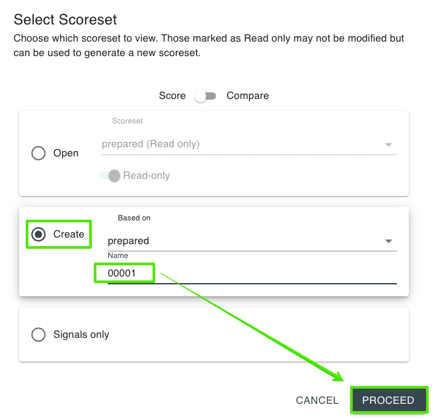This screenshot has height=419, width=432.
Task: Click the Name field containing 00001
Action: coord(252,273)
